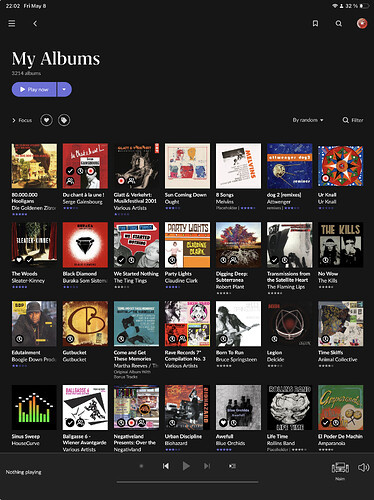Viewport: 374px width, 500px height.
Task: Click the Time Skiffs album title
Action: click(330, 352)
